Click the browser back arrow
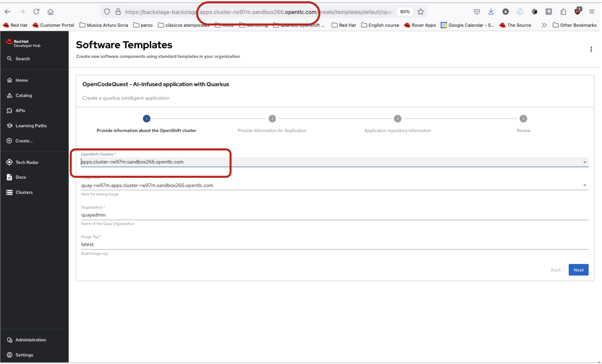 (x=8, y=12)
